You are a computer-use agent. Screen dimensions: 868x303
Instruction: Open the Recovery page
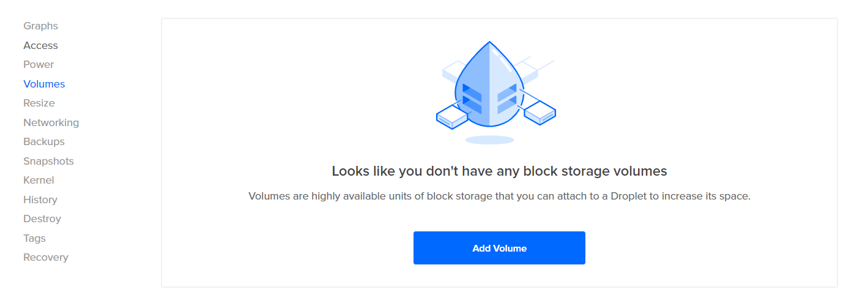coord(46,257)
